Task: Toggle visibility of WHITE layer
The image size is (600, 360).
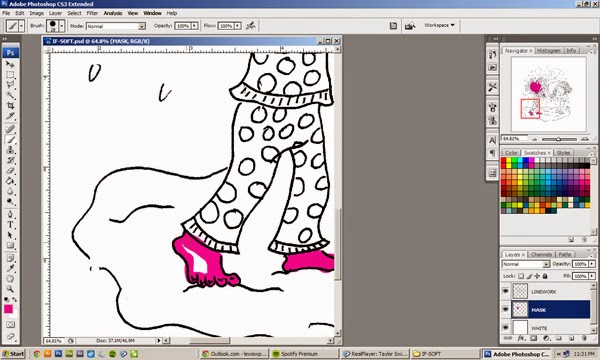Action: (x=505, y=328)
